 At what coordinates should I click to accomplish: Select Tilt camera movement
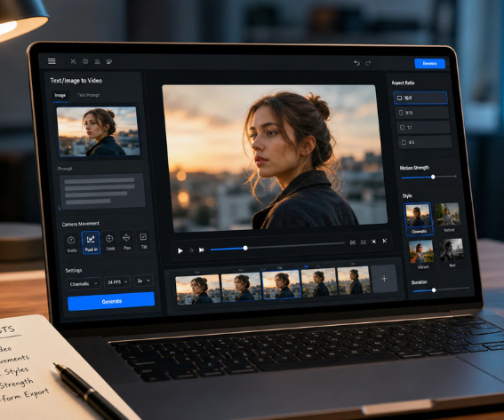pos(143,241)
